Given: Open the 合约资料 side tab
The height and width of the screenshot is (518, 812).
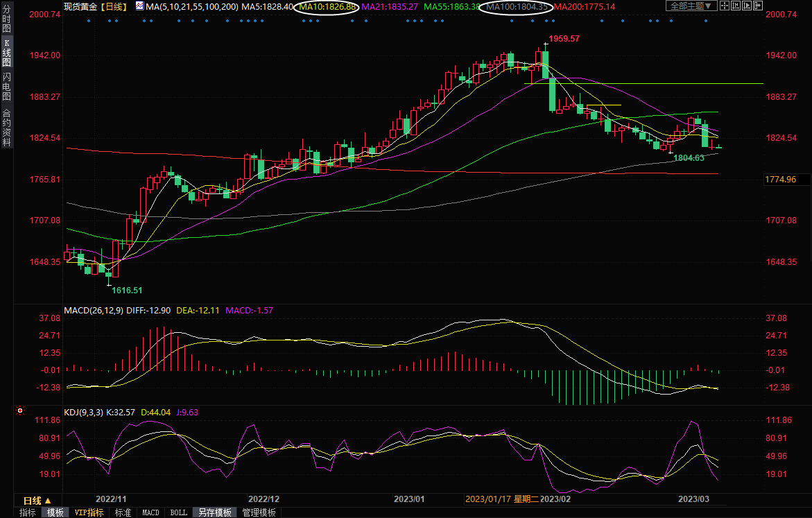Looking at the screenshot, I should [x=6, y=128].
